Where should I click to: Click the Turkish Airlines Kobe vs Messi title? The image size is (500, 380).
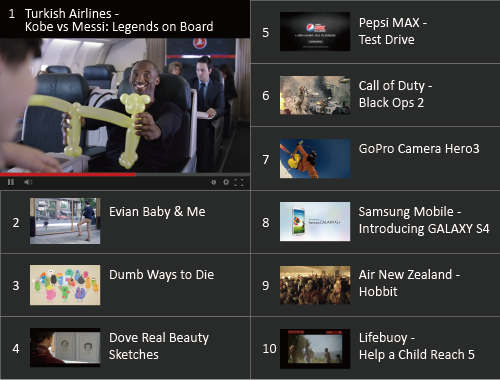coord(119,20)
